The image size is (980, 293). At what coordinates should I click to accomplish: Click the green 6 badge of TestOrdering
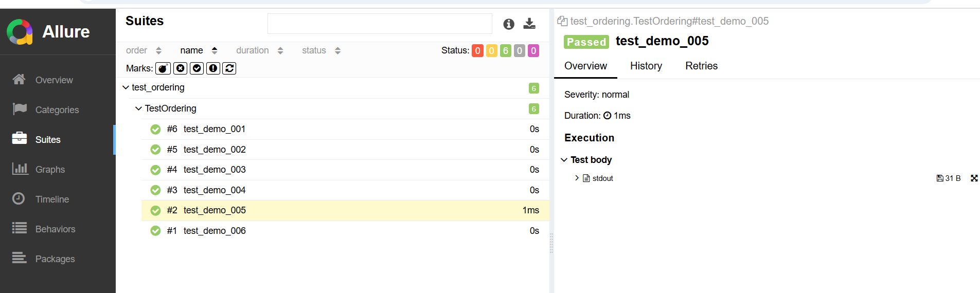[534, 109]
